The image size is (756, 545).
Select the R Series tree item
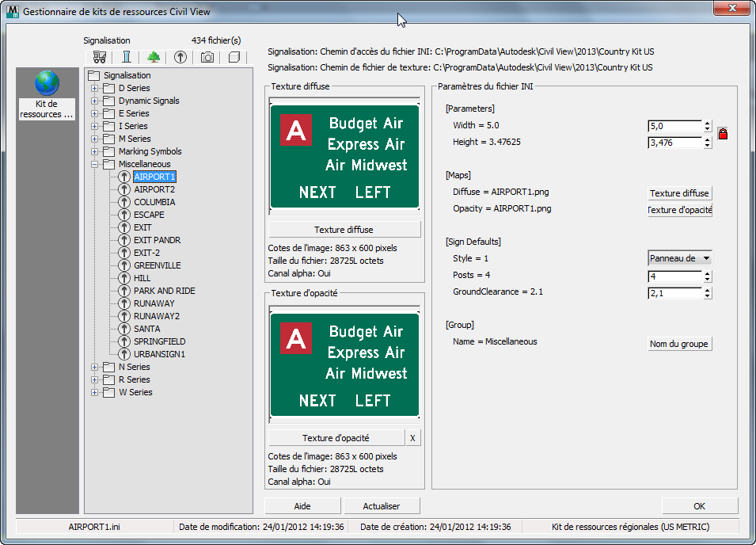click(x=135, y=379)
